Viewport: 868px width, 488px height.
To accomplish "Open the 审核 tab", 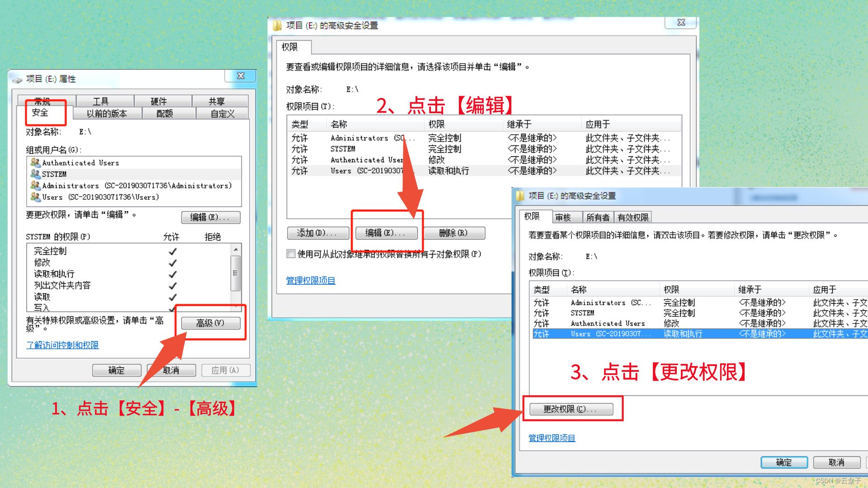I will click(563, 217).
